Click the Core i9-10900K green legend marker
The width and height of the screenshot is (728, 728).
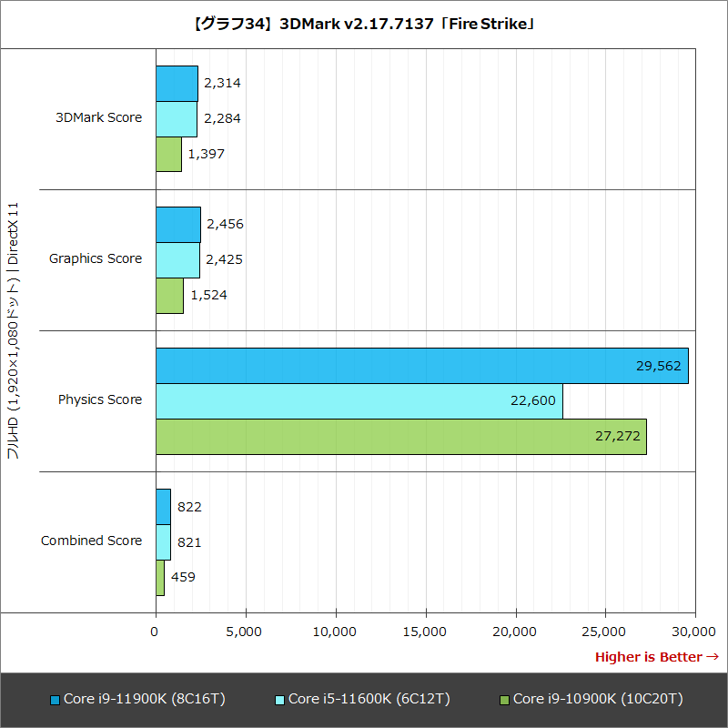click(x=504, y=699)
